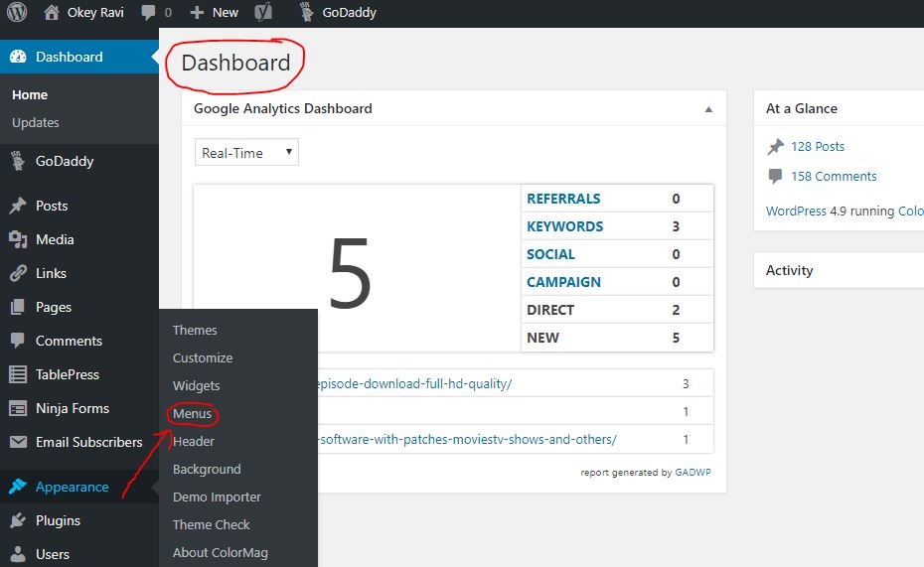This screenshot has width=924, height=567.
Task: Click the WordPress logo in admin bar
Action: [x=17, y=12]
